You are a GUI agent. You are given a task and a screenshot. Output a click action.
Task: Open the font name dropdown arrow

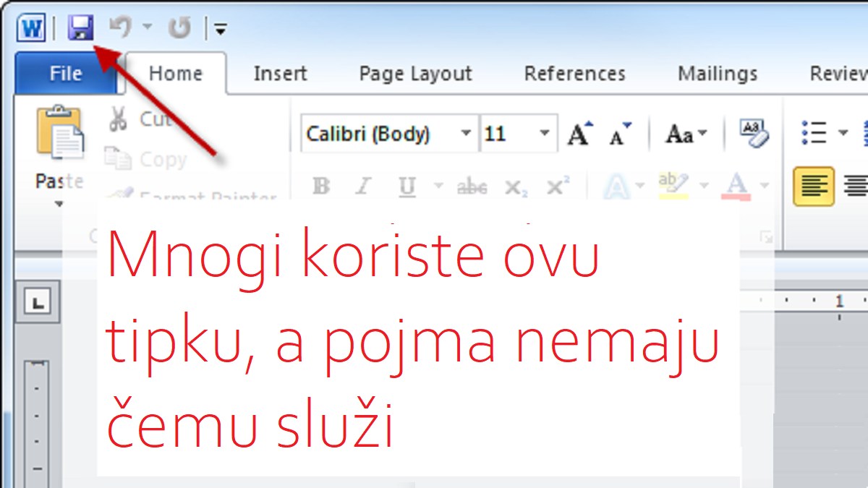tap(466, 134)
